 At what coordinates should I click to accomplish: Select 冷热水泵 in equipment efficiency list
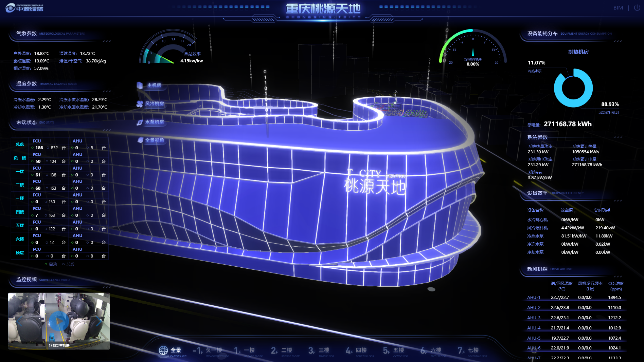tap(535, 236)
